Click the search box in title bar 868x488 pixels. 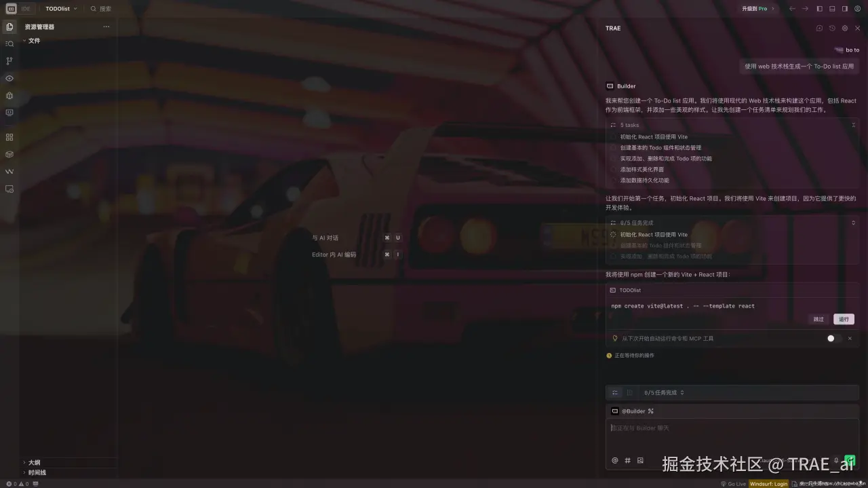101,9
